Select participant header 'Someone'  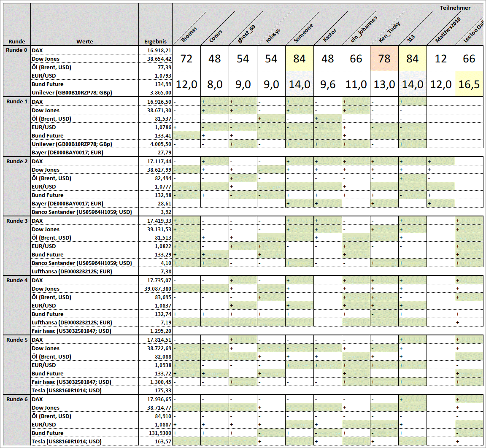(x=303, y=33)
